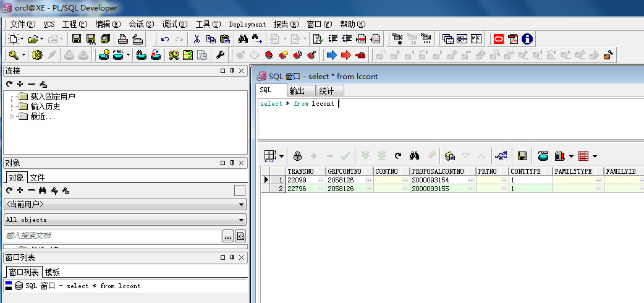644x303 pixels.
Task: Click the Undo arrow icon
Action: tap(165, 40)
